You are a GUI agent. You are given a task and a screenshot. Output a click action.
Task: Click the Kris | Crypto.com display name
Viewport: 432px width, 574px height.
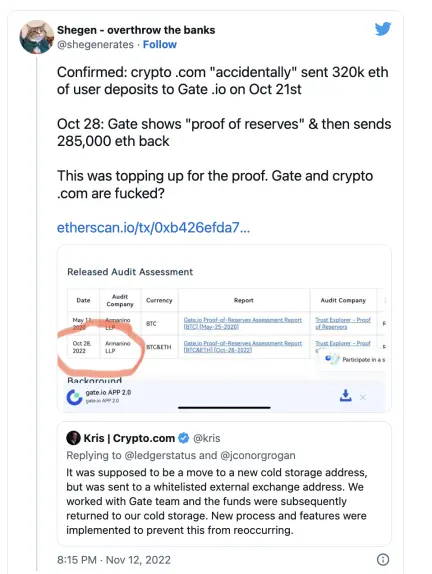click(129, 438)
